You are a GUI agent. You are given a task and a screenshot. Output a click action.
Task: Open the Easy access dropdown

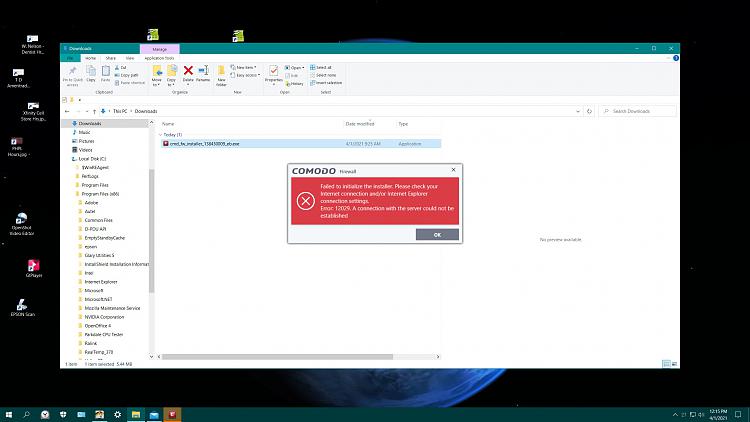pyautogui.click(x=245, y=75)
